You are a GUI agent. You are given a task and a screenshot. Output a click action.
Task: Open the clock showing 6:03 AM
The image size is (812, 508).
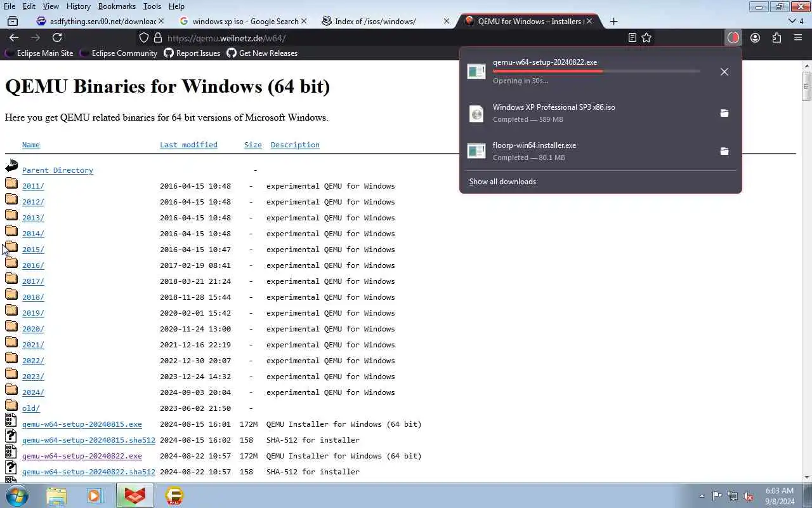coord(779,496)
